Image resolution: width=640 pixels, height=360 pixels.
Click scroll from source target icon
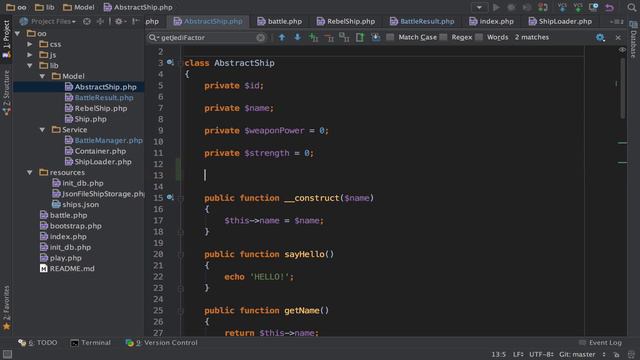point(87,21)
